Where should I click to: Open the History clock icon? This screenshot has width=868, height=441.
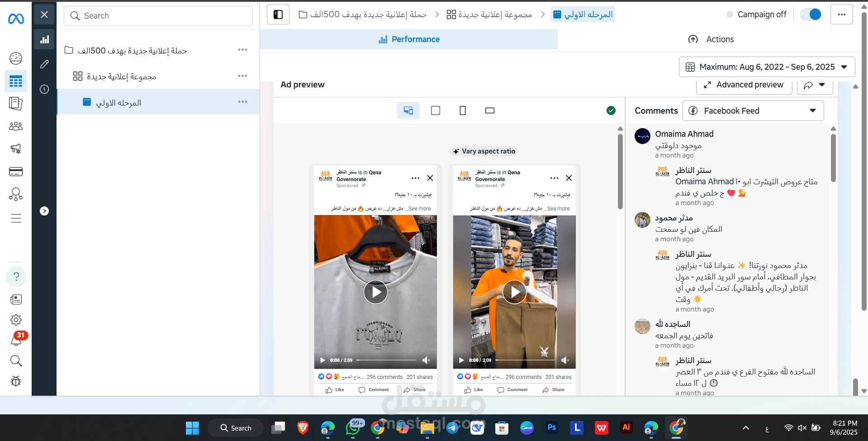pos(44,89)
